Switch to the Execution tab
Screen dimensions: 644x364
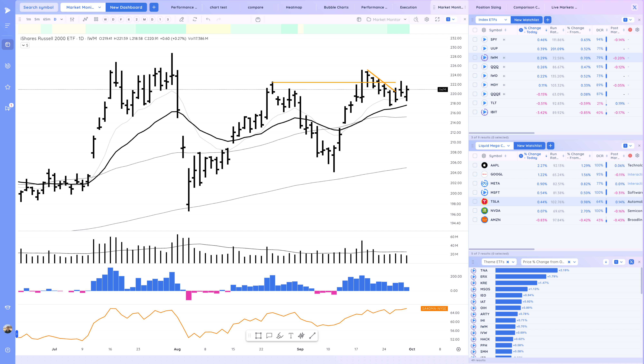[x=408, y=7]
